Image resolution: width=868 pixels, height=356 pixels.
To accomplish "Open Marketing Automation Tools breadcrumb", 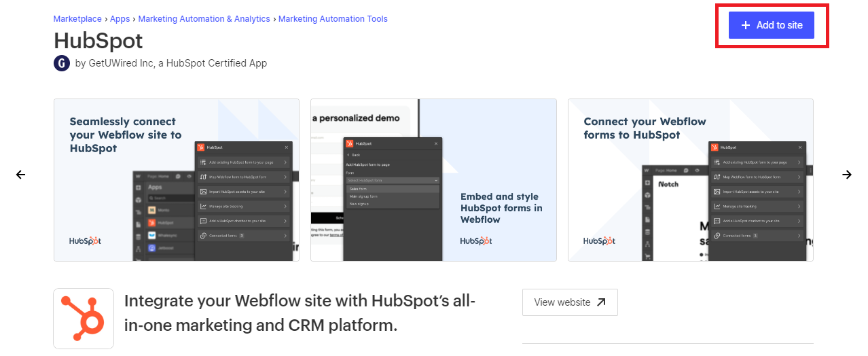I will pos(333,19).
